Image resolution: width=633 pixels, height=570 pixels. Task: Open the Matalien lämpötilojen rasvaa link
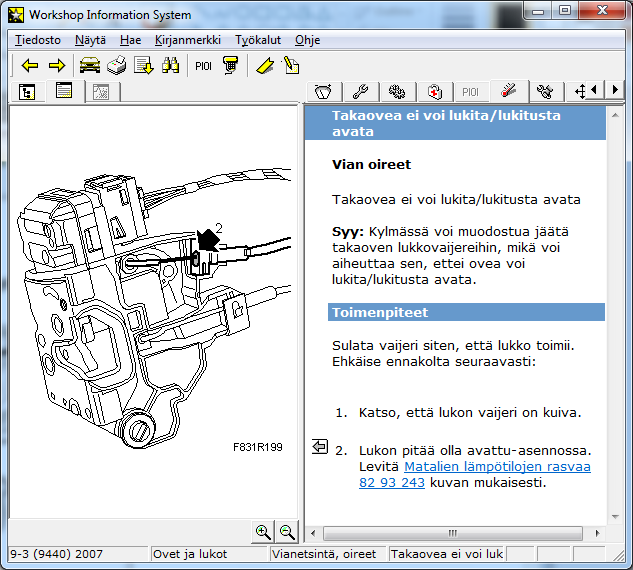(x=497, y=467)
